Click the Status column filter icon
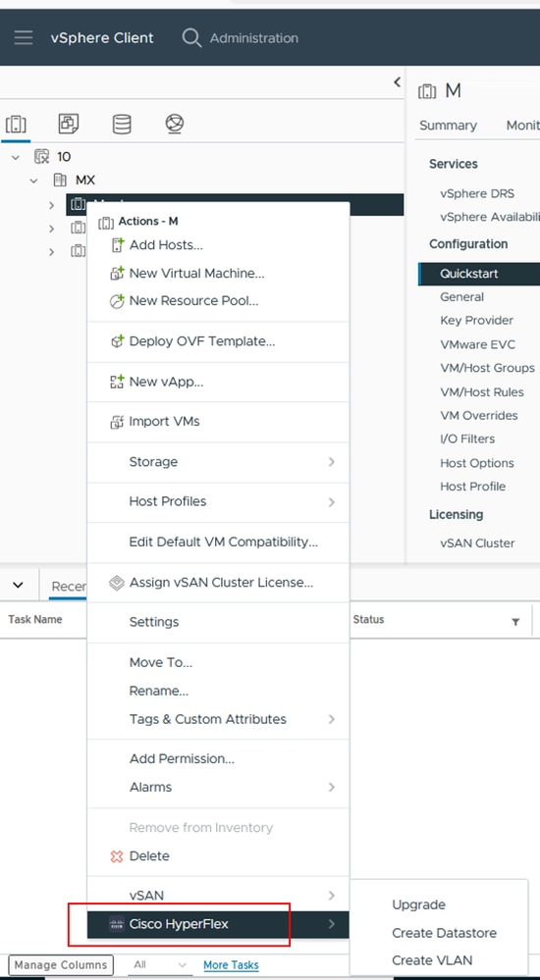540x980 pixels. coord(515,622)
